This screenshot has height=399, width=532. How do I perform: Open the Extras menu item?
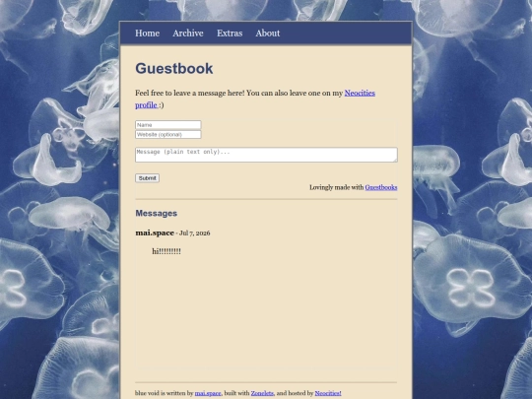(x=230, y=33)
